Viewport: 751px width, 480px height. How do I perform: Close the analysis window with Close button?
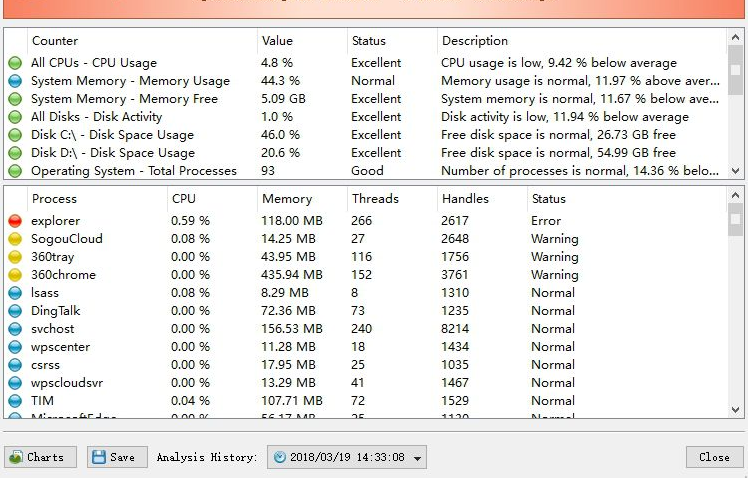pos(714,457)
